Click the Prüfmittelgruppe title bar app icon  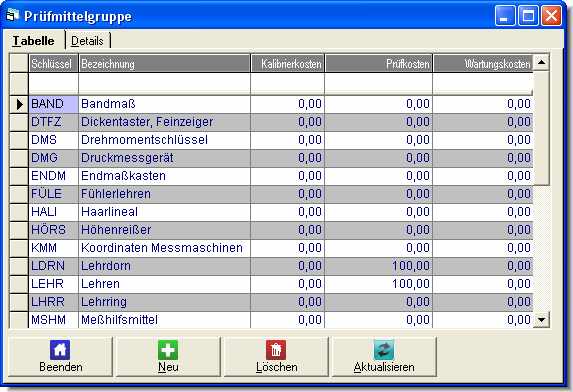pyautogui.click(x=12, y=16)
